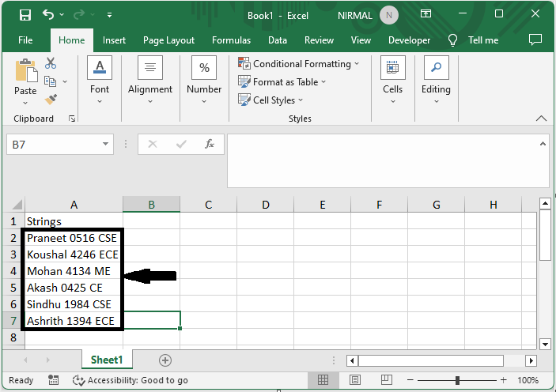This screenshot has height=392, width=556.
Task: Click the Sheet1 tab
Action: (x=107, y=360)
